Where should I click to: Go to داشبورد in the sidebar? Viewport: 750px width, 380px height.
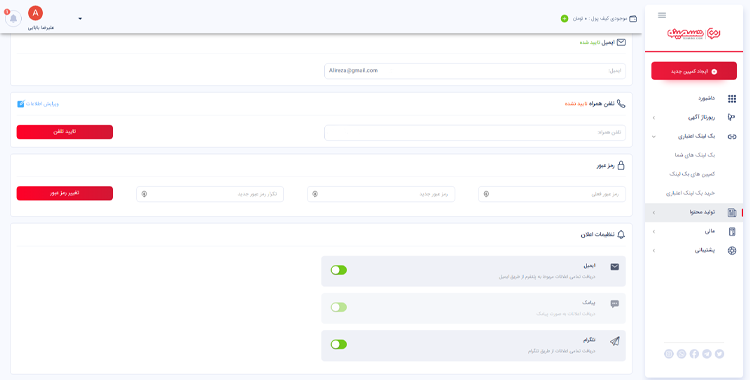pos(706,99)
